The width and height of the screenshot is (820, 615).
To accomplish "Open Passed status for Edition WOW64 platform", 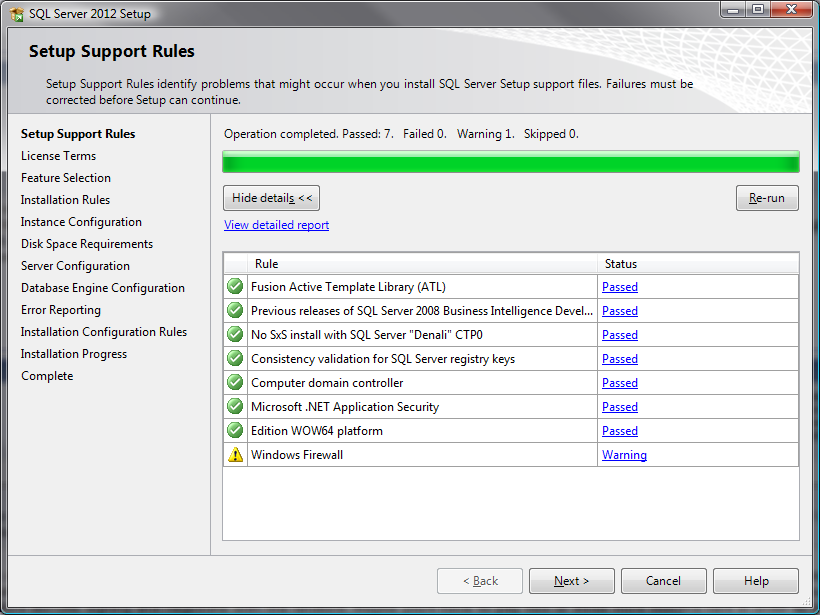I will coord(620,431).
